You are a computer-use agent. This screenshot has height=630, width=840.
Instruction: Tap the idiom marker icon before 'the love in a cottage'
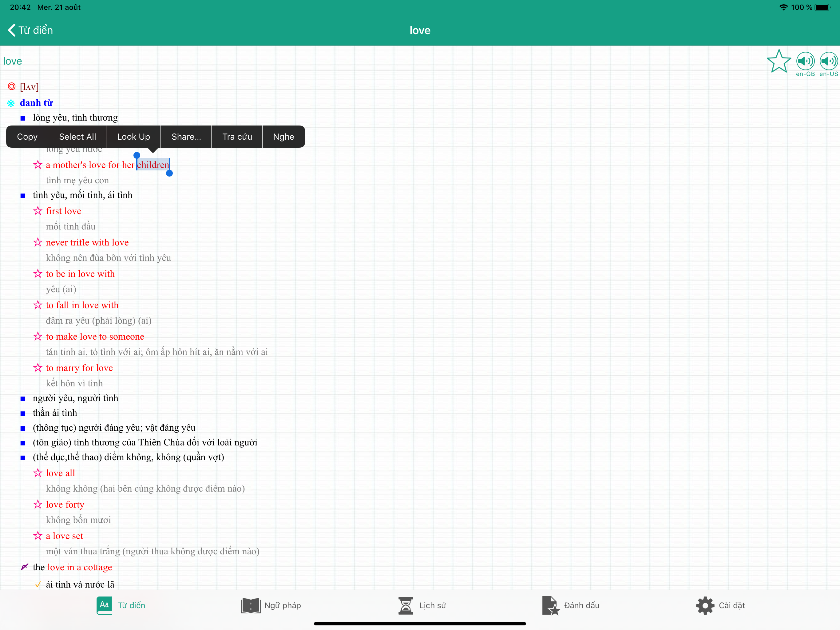[25, 567]
